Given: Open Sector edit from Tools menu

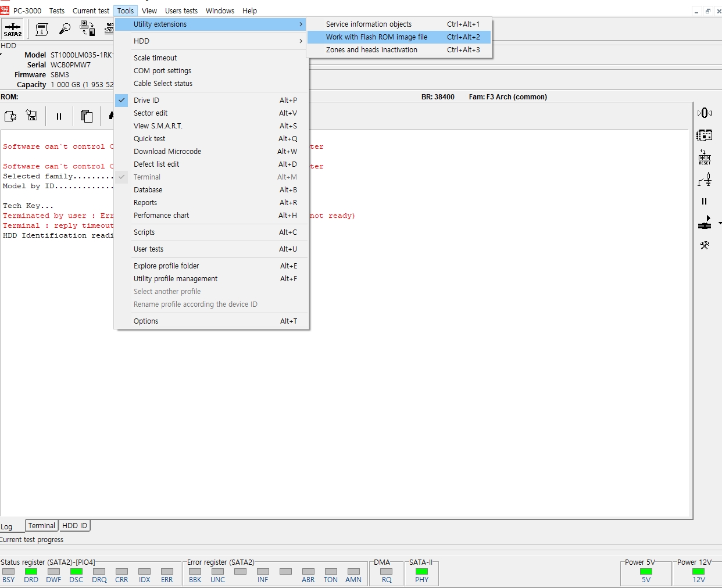Looking at the screenshot, I should [212, 113].
